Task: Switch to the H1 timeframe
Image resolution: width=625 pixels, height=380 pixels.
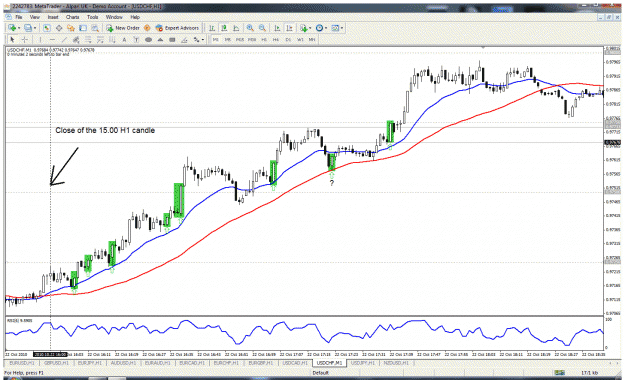Action: (x=264, y=39)
